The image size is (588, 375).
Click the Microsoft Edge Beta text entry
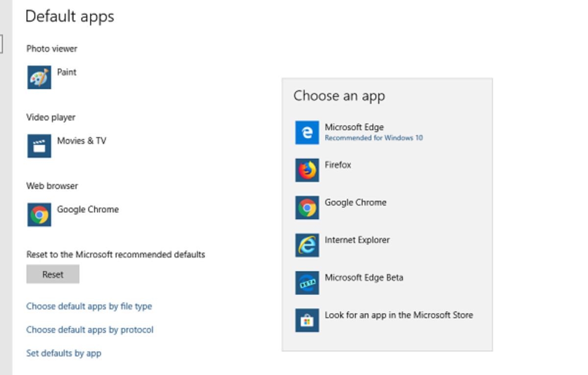click(x=364, y=278)
